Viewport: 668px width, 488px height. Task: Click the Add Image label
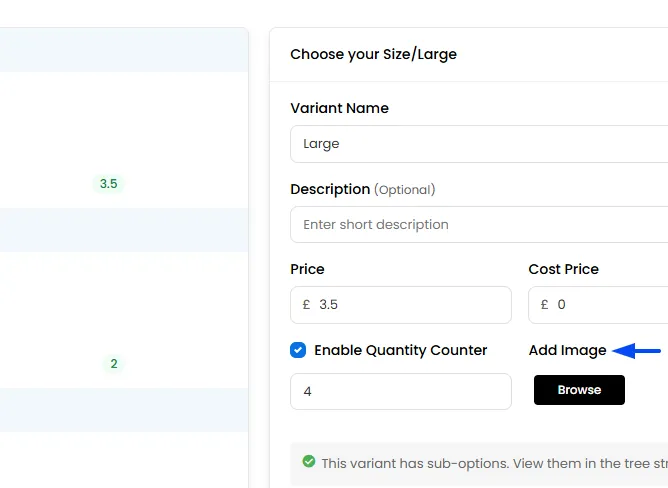pyautogui.click(x=567, y=350)
